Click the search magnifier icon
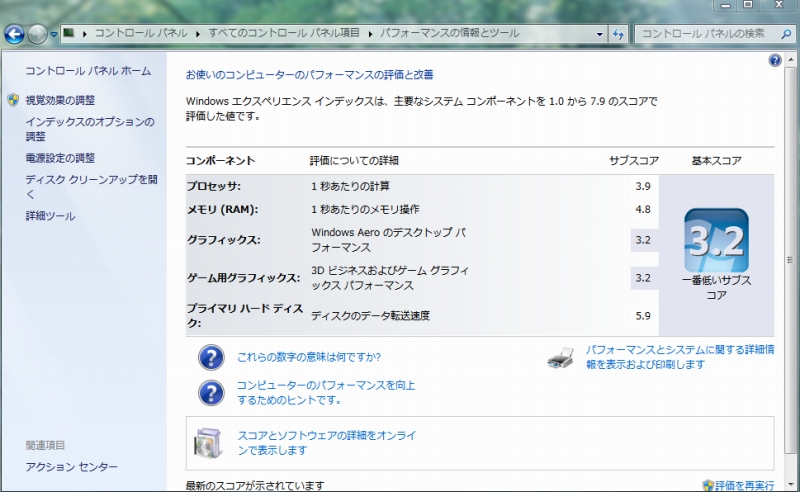Image resolution: width=800 pixels, height=492 pixels. [786, 34]
